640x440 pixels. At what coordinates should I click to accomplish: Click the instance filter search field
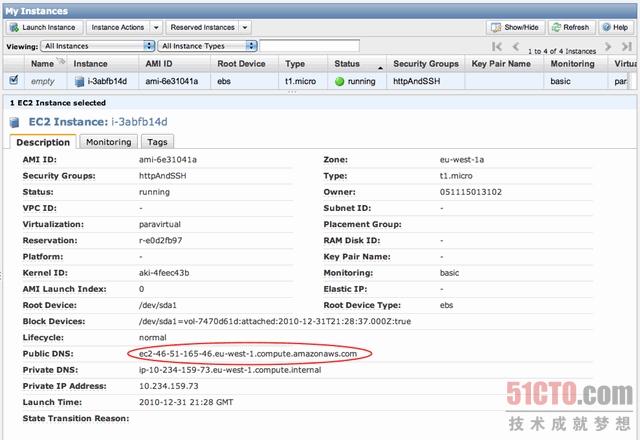tap(309, 46)
